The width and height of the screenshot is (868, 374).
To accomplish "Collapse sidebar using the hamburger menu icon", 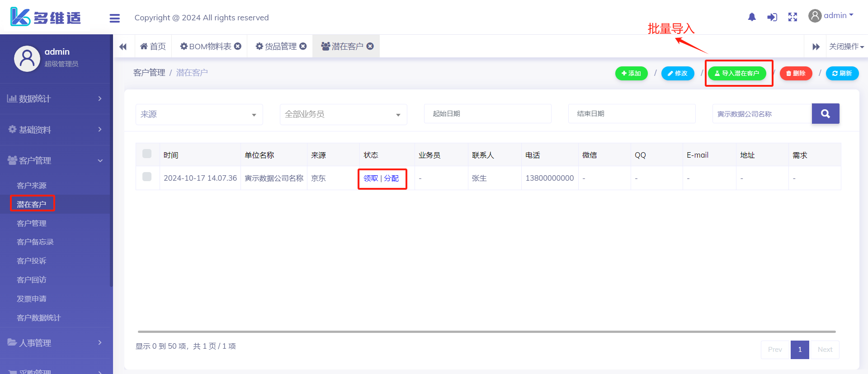I will (x=115, y=18).
